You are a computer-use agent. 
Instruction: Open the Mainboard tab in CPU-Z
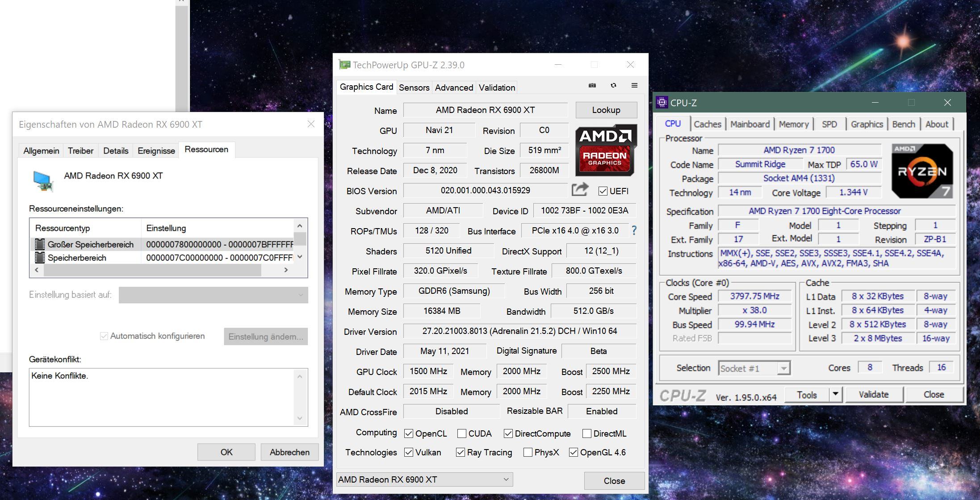tap(750, 124)
